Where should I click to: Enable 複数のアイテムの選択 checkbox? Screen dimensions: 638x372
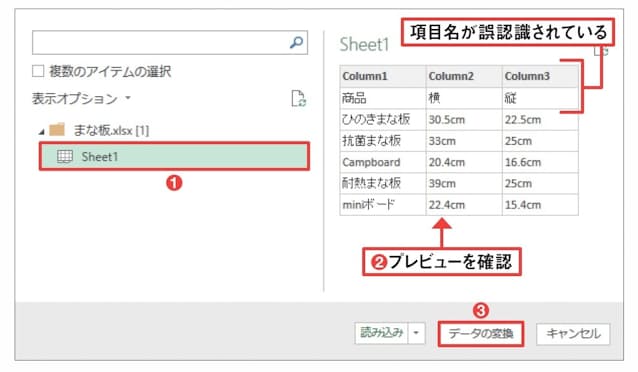pos(38,71)
